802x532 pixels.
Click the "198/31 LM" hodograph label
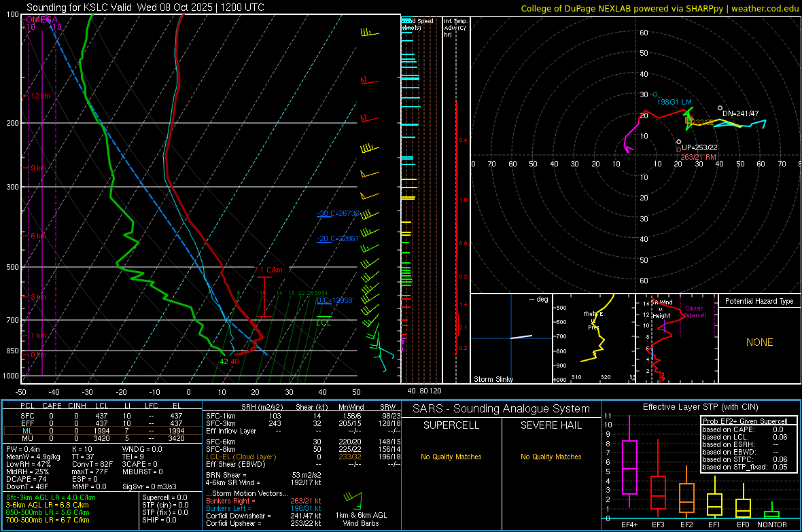click(674, 103)
